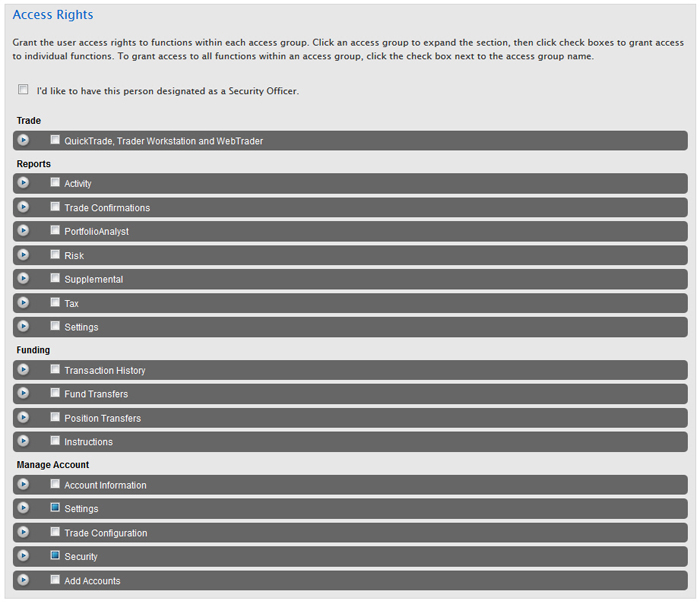Click the arrow icon beside Tax
The height and width of the screenshot is (604, 700).
pos(23,303)
